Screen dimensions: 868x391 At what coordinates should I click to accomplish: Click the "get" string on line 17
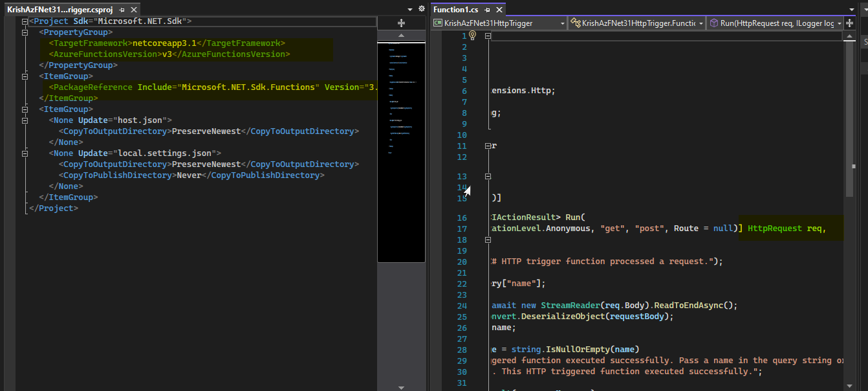(x=613, y=229)
